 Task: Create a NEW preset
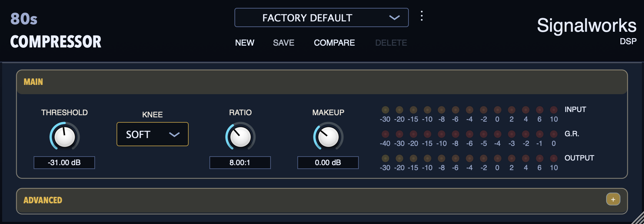click(245, 43)
